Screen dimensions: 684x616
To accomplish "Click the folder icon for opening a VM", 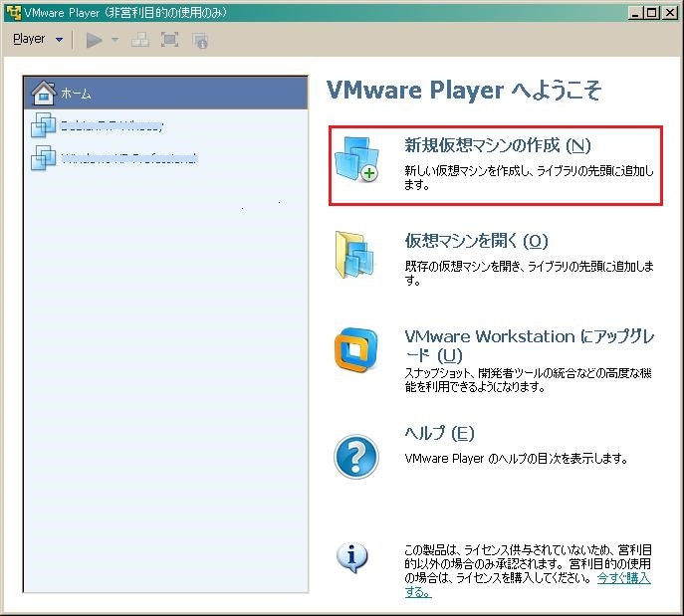I will (x=354, y=255).
